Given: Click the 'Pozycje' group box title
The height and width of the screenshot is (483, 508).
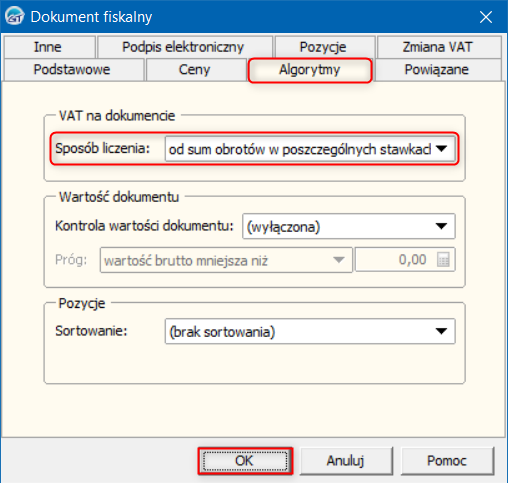Looking at the screenshot, I should pos(82,304).
